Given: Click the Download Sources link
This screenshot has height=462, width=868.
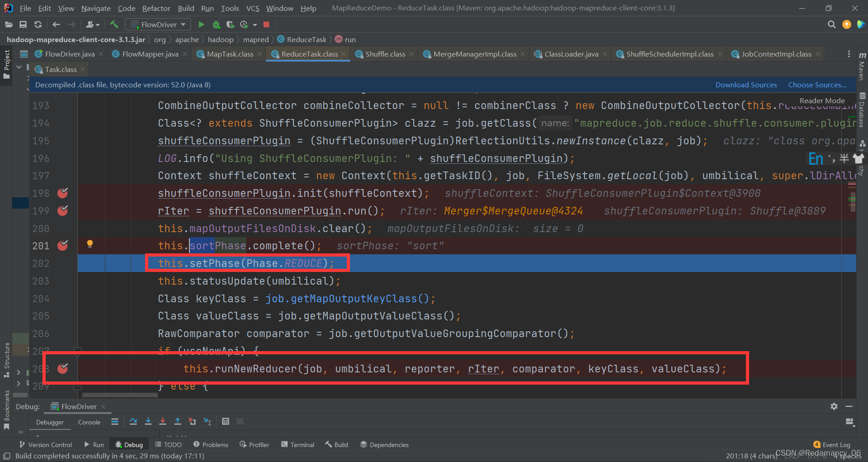Looking at the screenshot, I should (x=746, y=85).
